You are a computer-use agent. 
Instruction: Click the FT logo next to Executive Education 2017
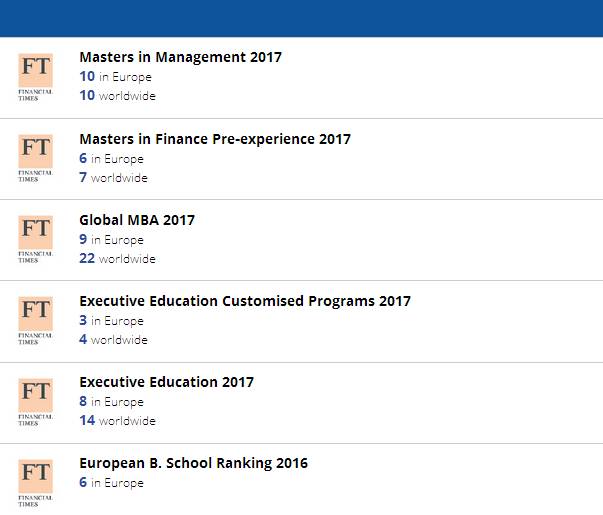pyautogui.click(x=35, y=402)
